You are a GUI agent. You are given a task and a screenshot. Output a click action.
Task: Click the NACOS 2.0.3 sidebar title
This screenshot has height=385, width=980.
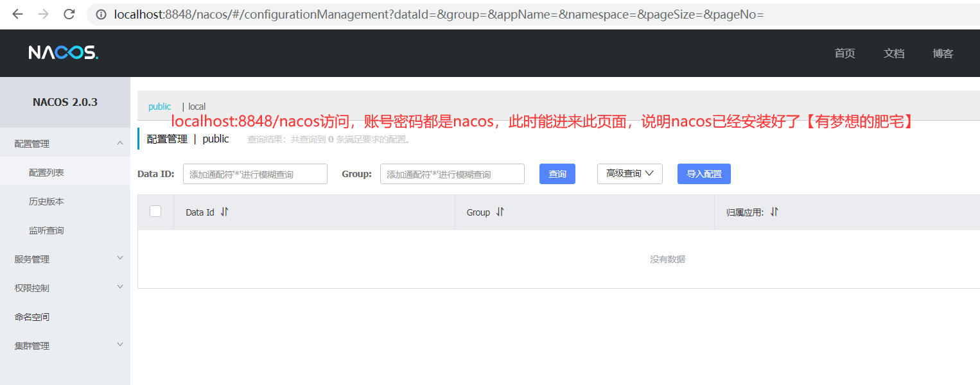point(65,102)
